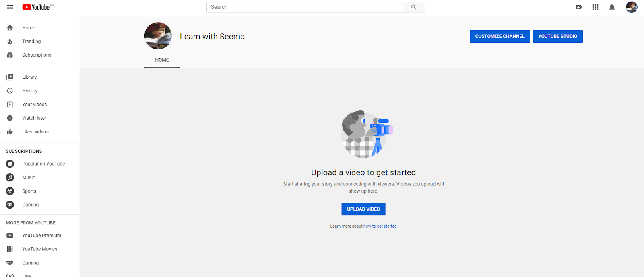Click the Library icon
The image size is (644, 277).
click(10, 77)
